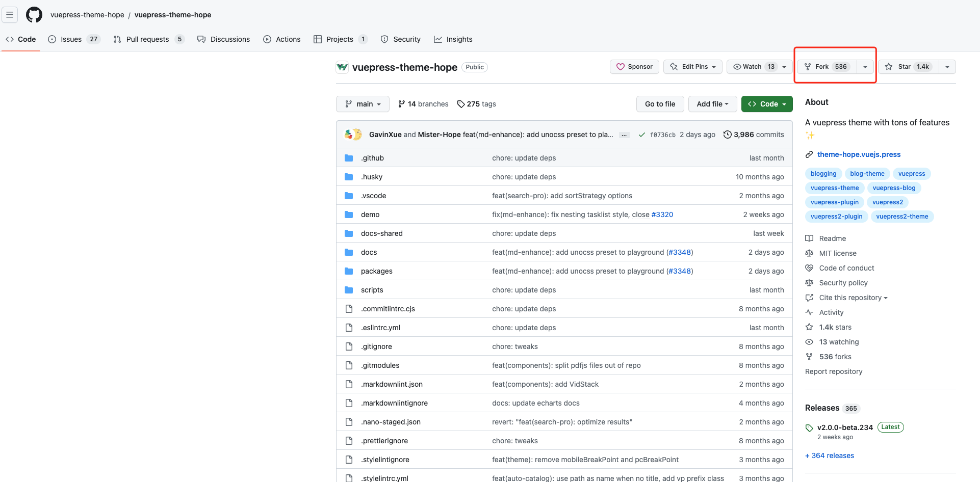
Task: Open the Watch notifications dropdown
Action: point(760,67)
